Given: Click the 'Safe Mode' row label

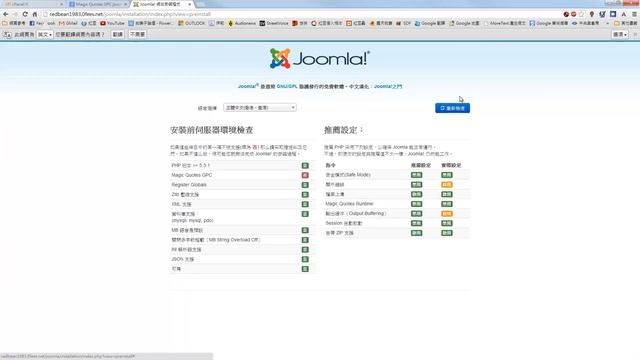Looking at the screenshot, I should [x=348, y=175].
